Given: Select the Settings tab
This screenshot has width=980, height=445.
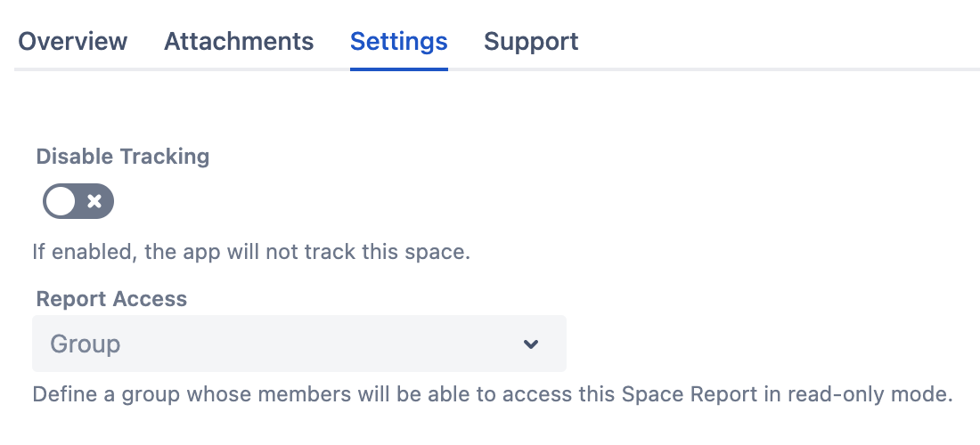Looking at the screenshot, I should coord(398,42).
